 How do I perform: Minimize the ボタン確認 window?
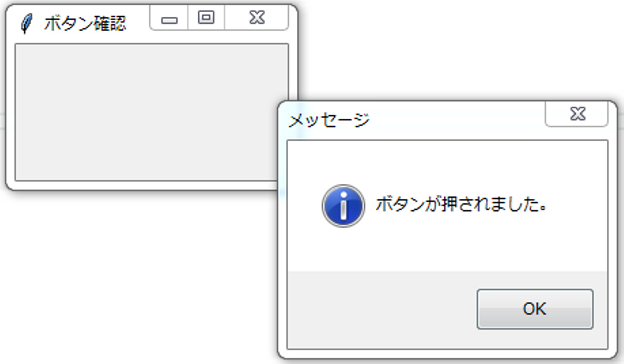point(169,18)
